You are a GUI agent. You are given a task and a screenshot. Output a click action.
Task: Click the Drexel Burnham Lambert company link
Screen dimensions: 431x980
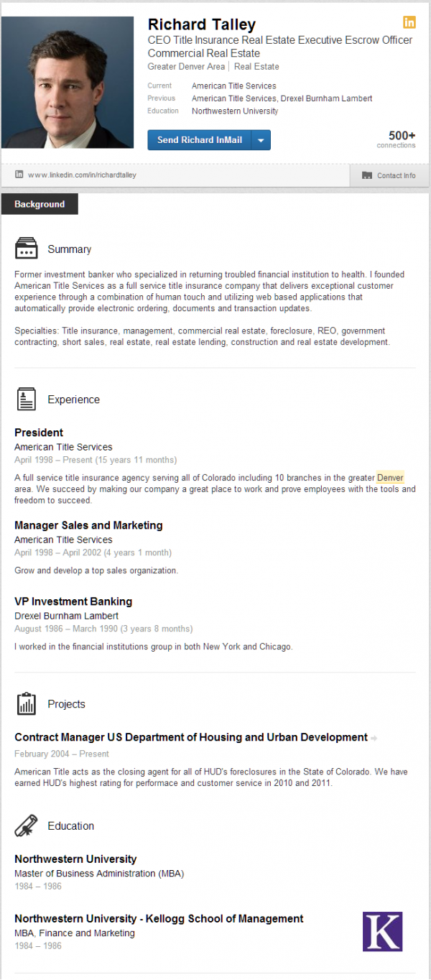point(66,616)
